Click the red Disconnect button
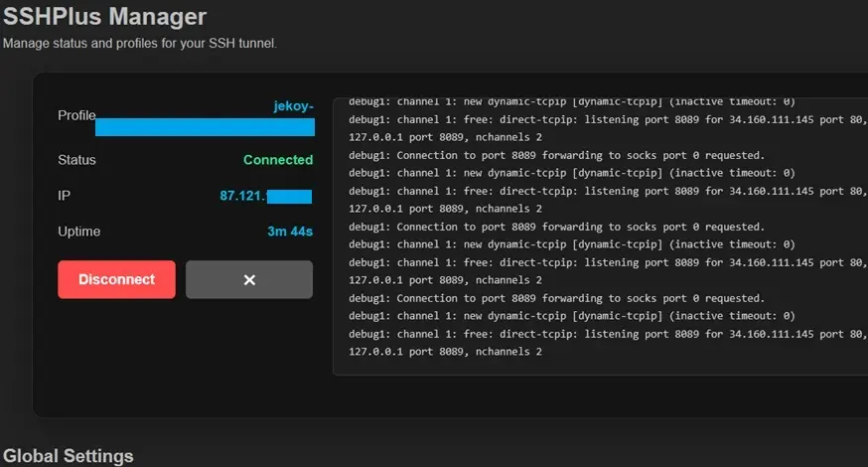 [117, 280]
